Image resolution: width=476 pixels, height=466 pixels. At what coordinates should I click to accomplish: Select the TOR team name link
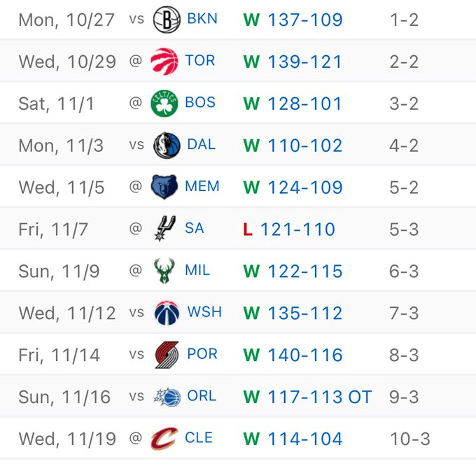pos(200,61)
